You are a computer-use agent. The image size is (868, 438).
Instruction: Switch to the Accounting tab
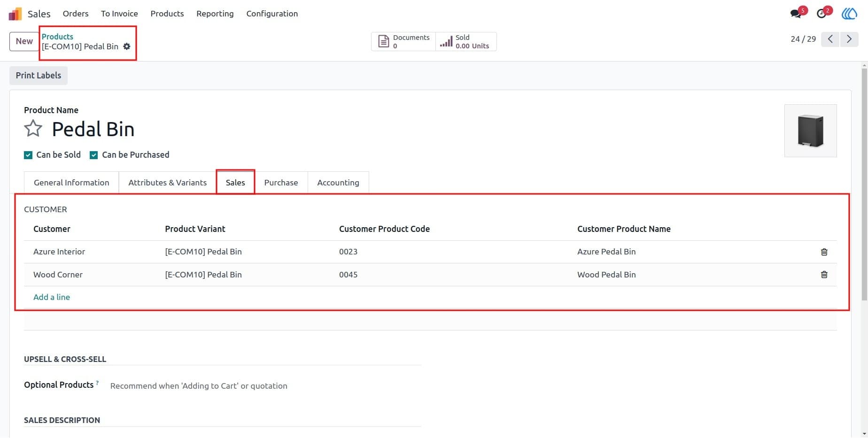pyautogui.click(x=338, y=183)
